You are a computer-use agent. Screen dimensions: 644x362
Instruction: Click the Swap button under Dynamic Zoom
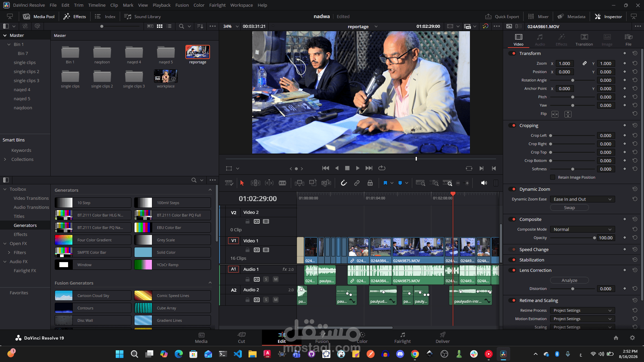click(569, 208)
